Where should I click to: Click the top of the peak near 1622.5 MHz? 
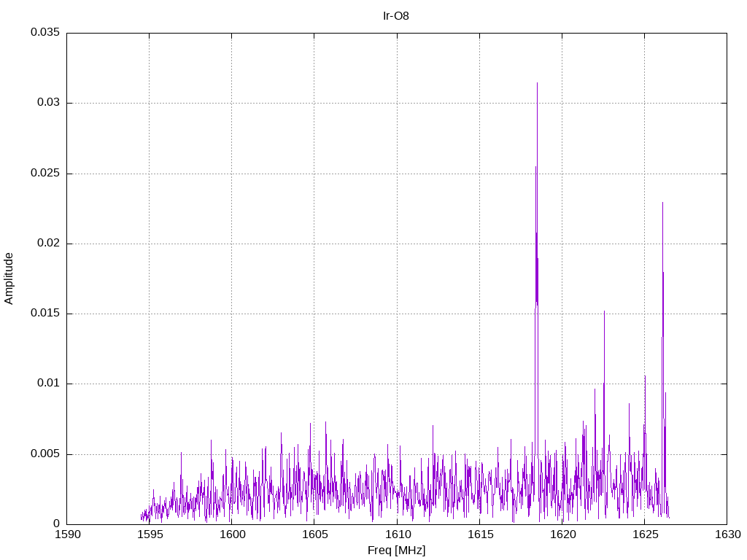click(x=604, y=312)
